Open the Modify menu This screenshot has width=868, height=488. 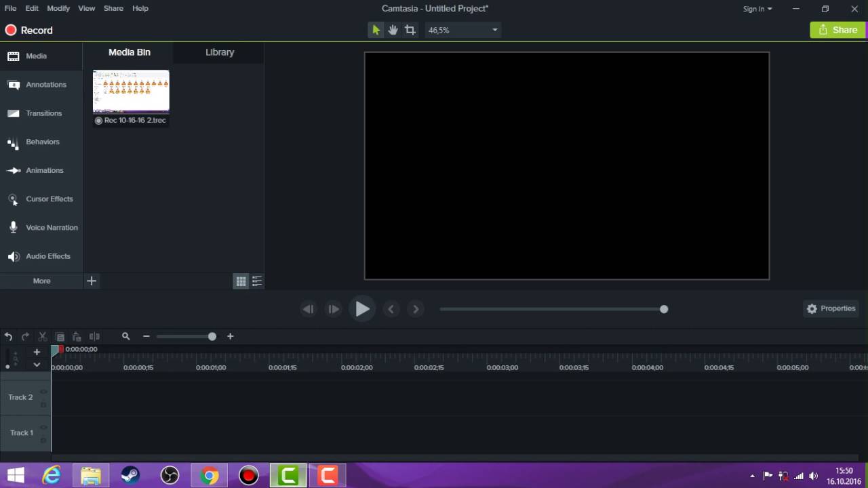[58, 8]
